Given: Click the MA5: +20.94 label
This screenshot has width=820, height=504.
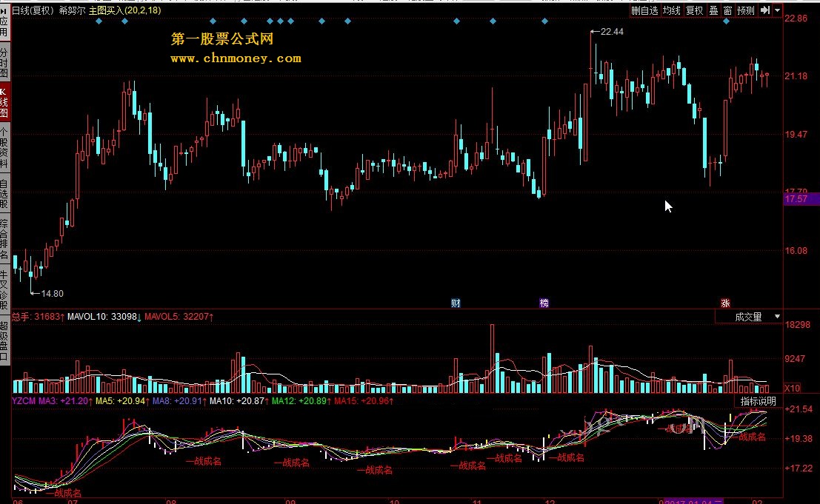Looking at the screenshot, I should pyautogui.click(x=122, y=401).
